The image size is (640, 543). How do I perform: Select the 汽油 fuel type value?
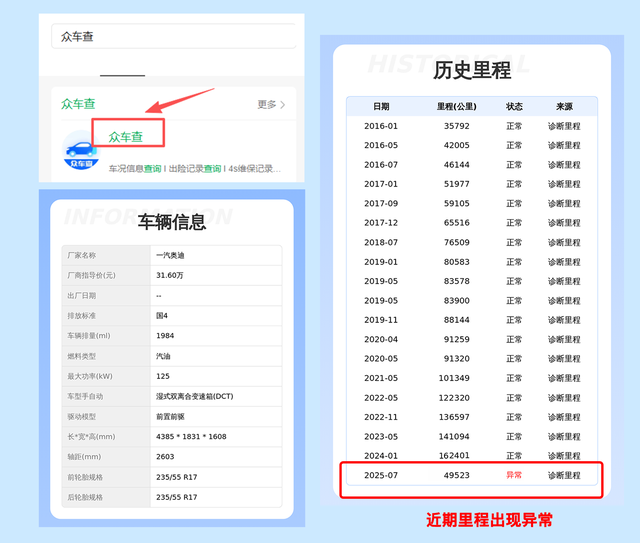click(163, 356)
